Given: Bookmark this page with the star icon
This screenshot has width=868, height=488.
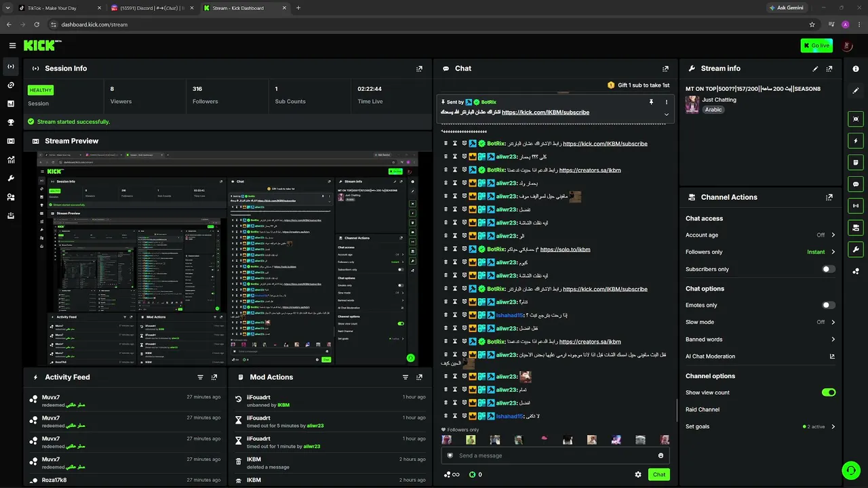Looking at the screenshot, I should [812, 24].
